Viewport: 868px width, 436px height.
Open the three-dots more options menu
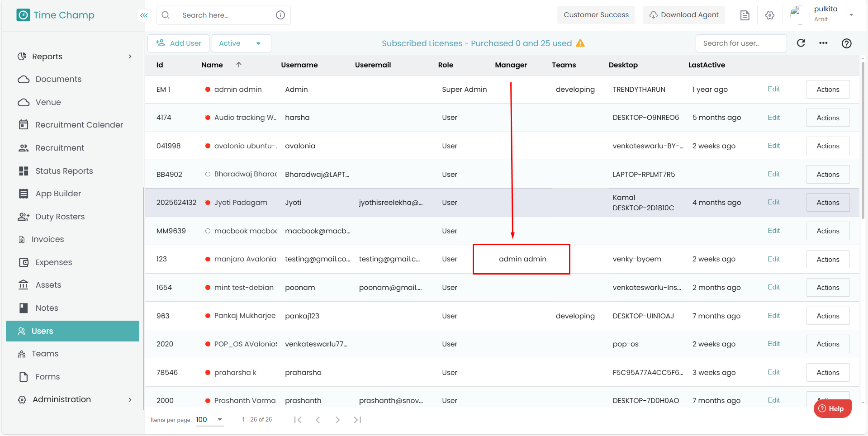[x=823, y=43]
